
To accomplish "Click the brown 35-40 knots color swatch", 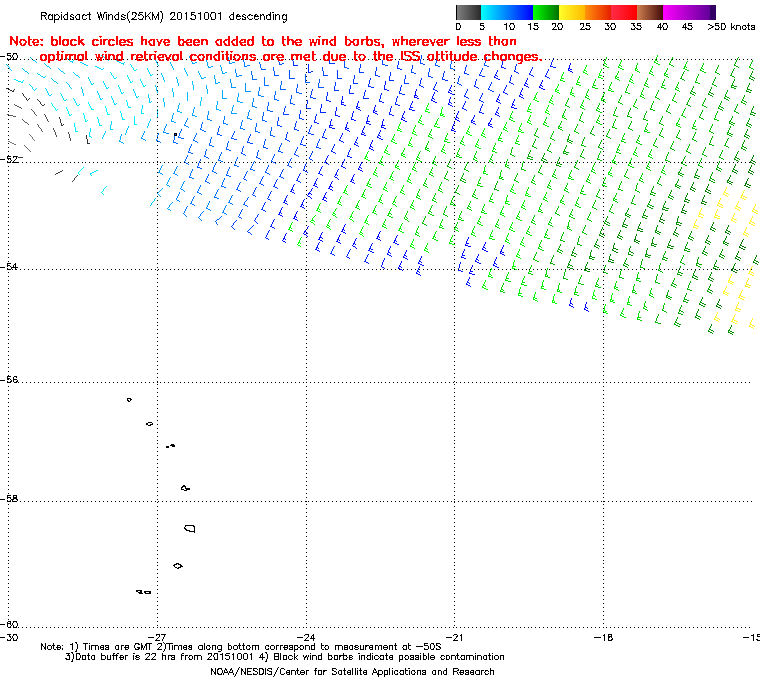I will click(650, 12).
